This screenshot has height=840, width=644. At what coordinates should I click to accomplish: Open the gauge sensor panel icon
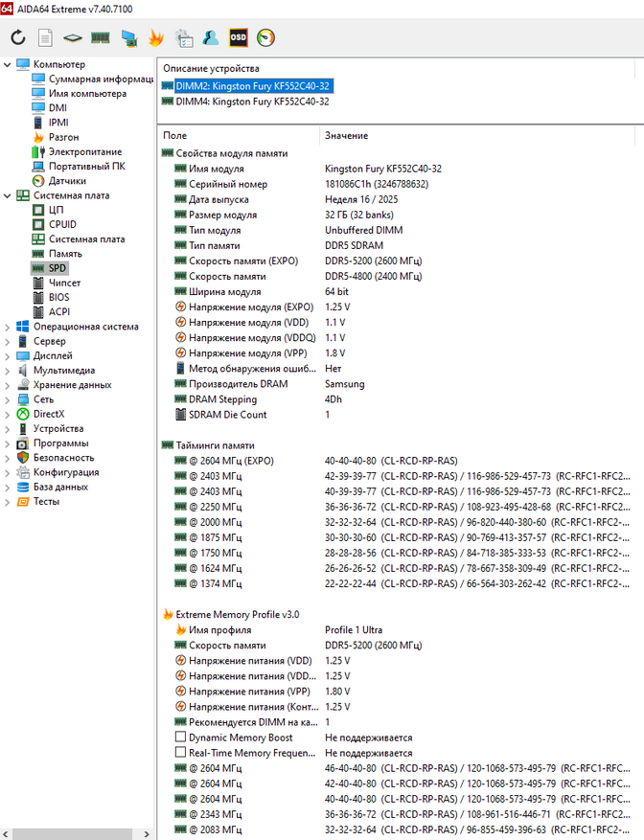point(266,37)
